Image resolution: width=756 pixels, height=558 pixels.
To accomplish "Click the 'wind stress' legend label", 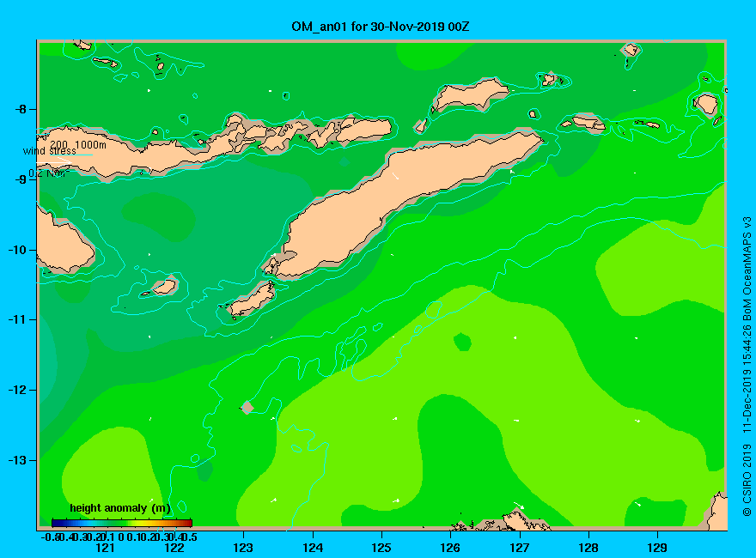I will click(x=49, y=151).
